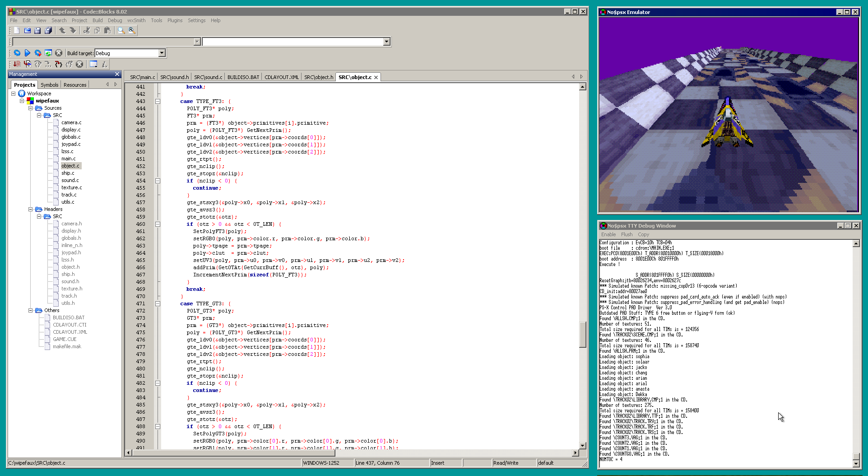
Task: Open the Build target dropdown
Action: pyautogui.click(x=162, y=53)
